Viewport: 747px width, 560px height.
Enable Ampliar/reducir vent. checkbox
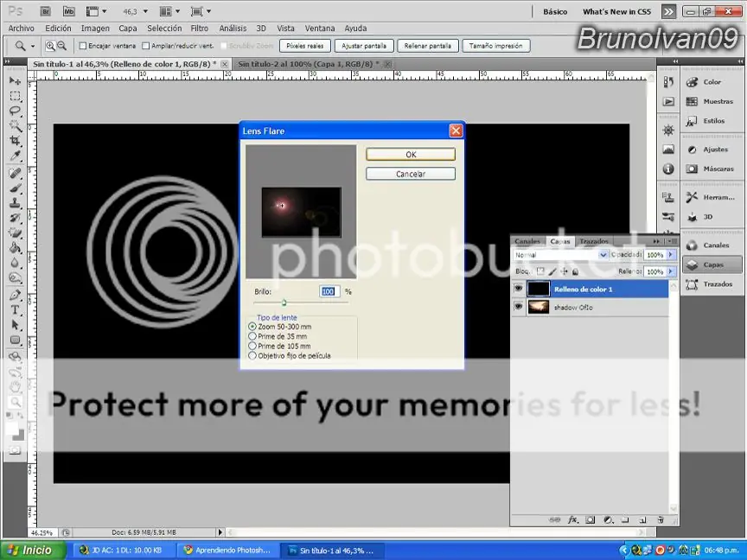coord(146,46)
